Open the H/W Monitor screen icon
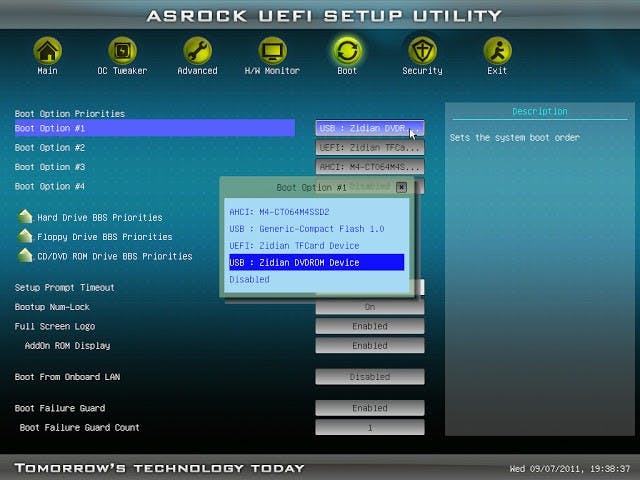The image size is (640, 480). coord(272,51)
